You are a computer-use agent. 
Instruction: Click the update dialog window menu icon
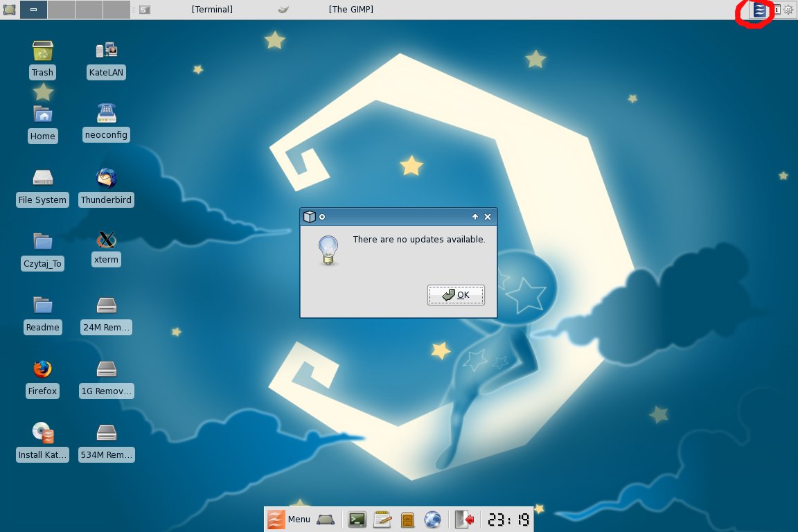pyautogui.click(x=309, y=217)
